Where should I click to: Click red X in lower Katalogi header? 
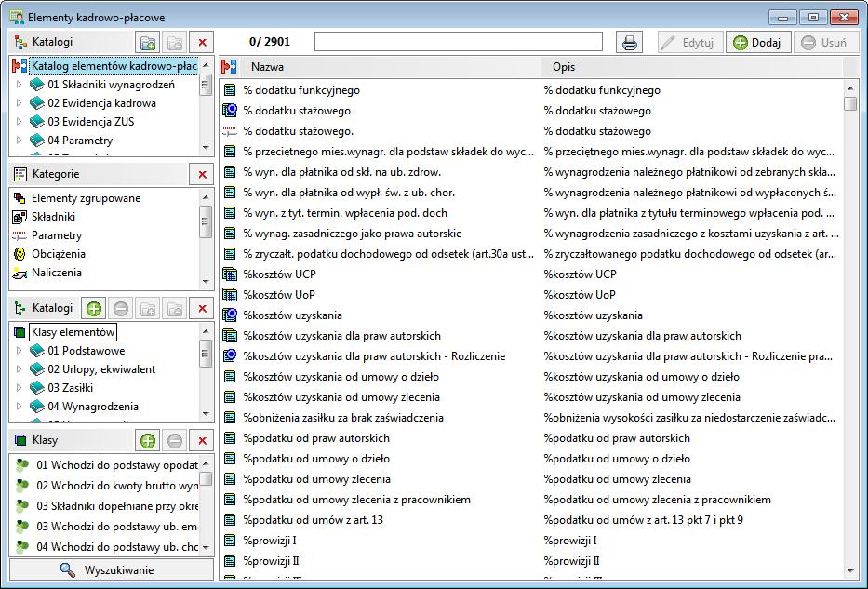pyautogui.click(x=202, y=308)
